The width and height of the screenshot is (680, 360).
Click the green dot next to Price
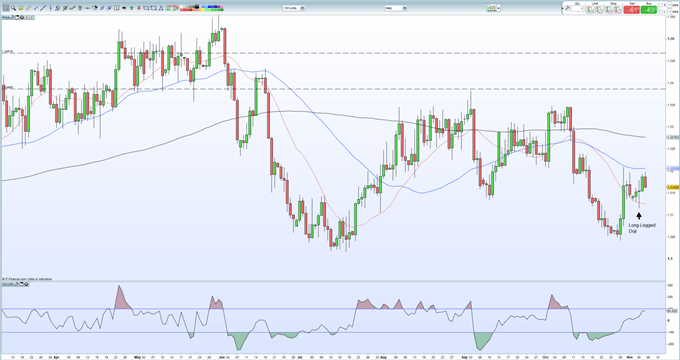[32, 17]
